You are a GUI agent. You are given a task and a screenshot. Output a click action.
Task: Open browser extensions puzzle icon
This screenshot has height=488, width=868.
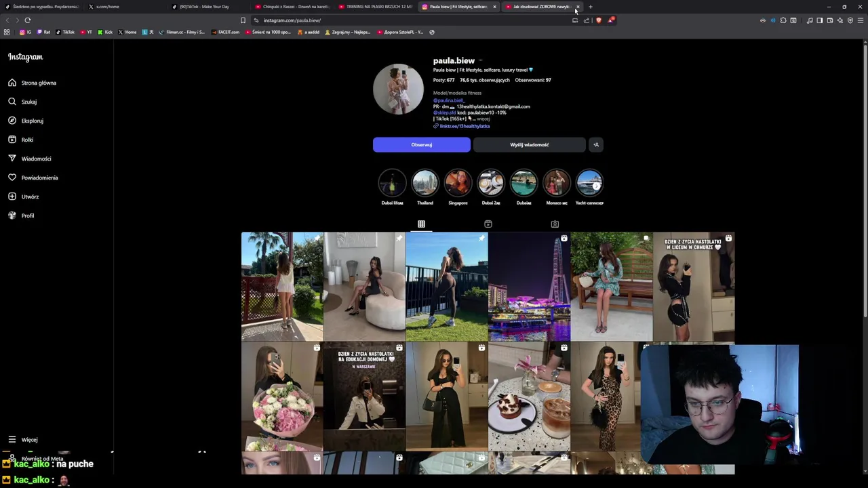point(783,20)
